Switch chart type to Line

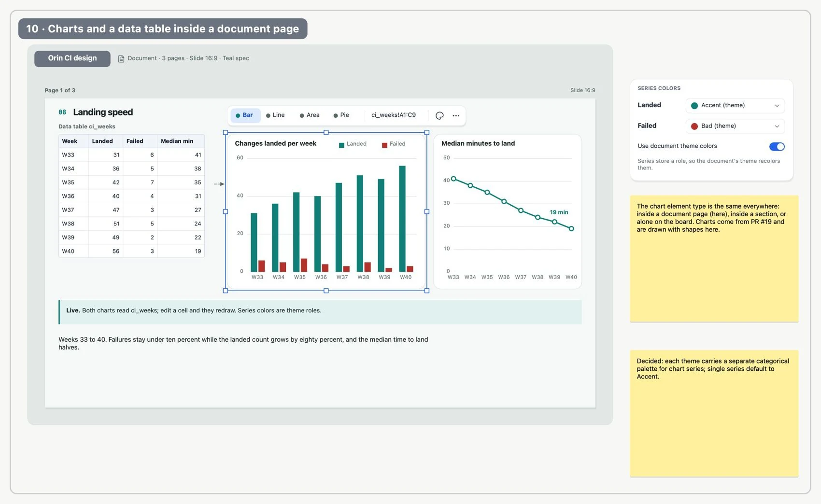click(x=276, y=115)
